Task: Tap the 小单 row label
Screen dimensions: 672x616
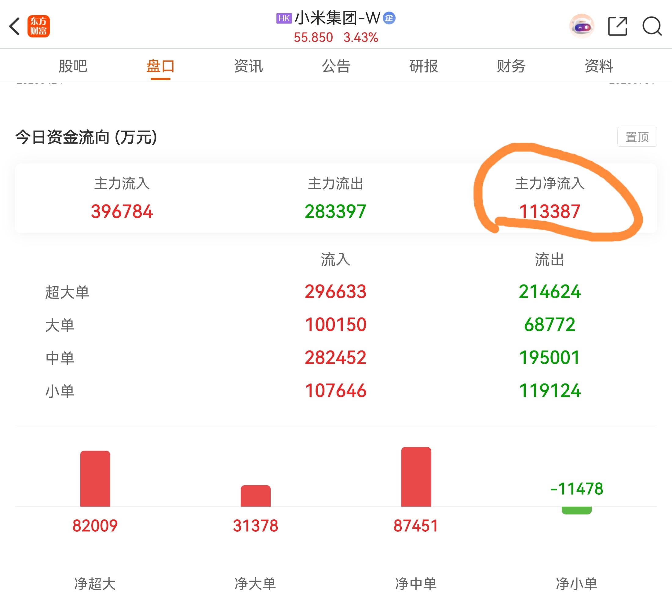Action: coord(60,391)
